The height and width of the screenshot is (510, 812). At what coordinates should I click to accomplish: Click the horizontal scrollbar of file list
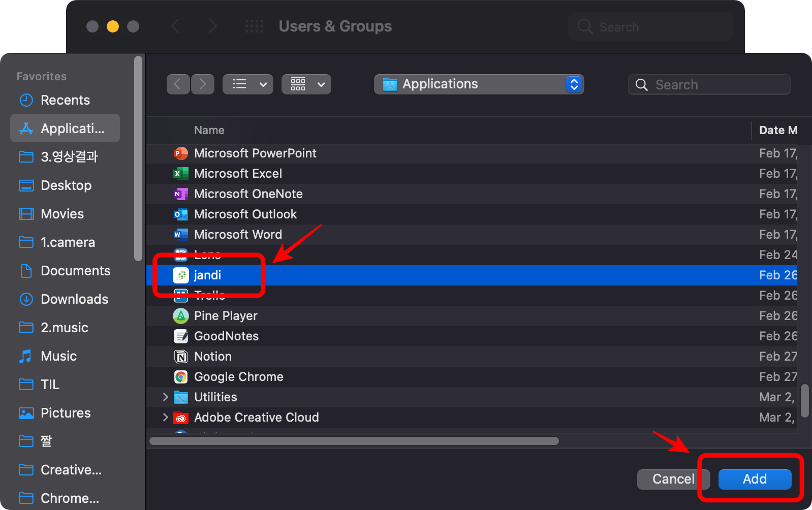[x=354, y=441]
